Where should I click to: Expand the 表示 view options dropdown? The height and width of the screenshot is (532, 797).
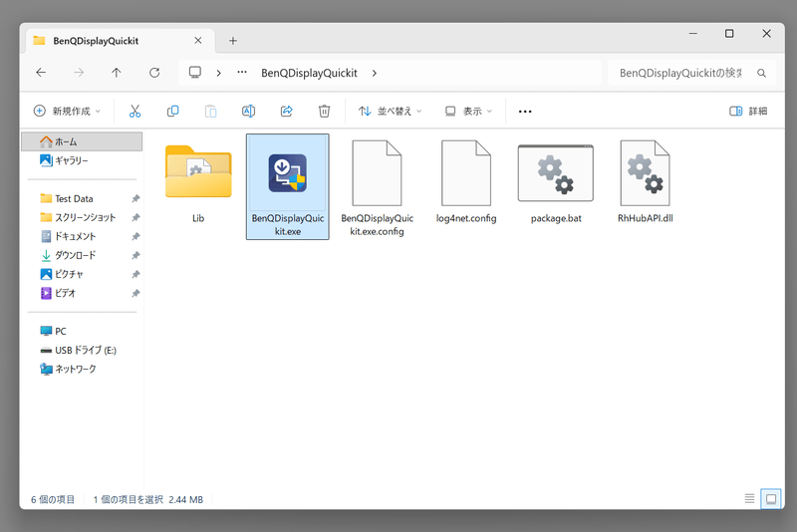pyautogui.click(x=469, y=111)
